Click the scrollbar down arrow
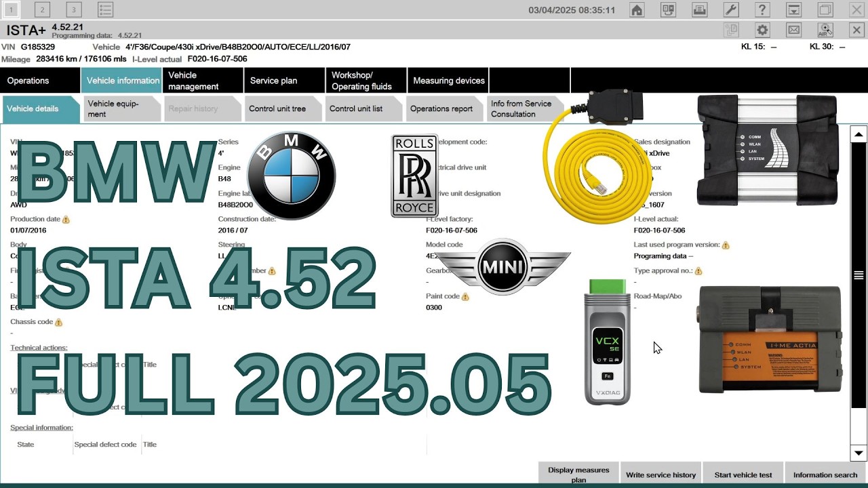 click(859, 453)
